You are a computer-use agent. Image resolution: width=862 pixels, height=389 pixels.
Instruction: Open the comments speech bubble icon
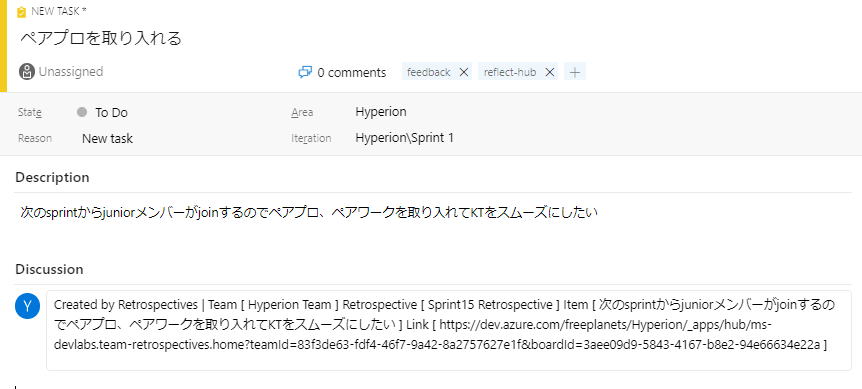coord(305,72)
